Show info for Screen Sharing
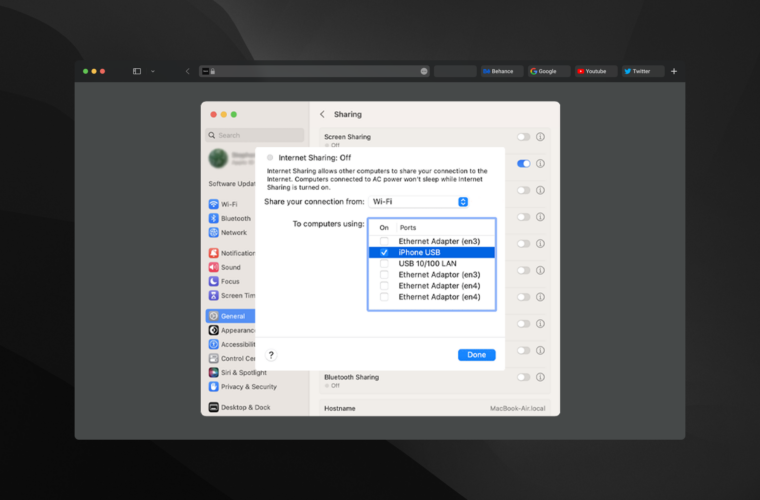Viewport: 760px width, 500px height. [x=540, y=137]
